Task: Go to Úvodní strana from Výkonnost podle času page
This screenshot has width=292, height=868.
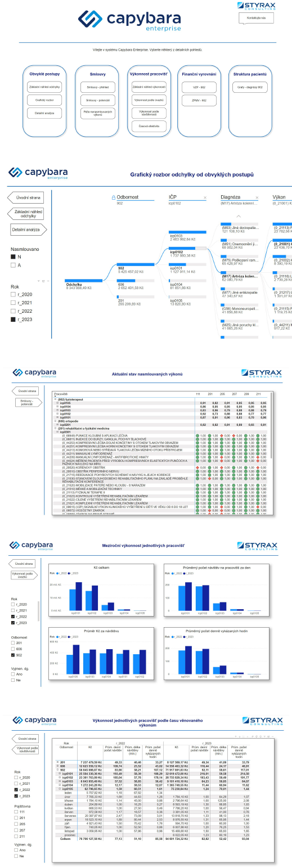Action: coord(26,738)
